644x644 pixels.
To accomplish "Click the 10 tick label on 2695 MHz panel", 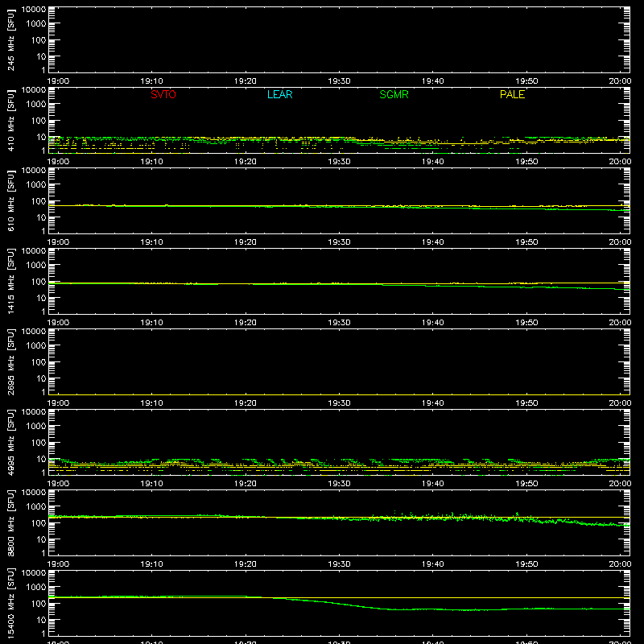I will [41, 378].
